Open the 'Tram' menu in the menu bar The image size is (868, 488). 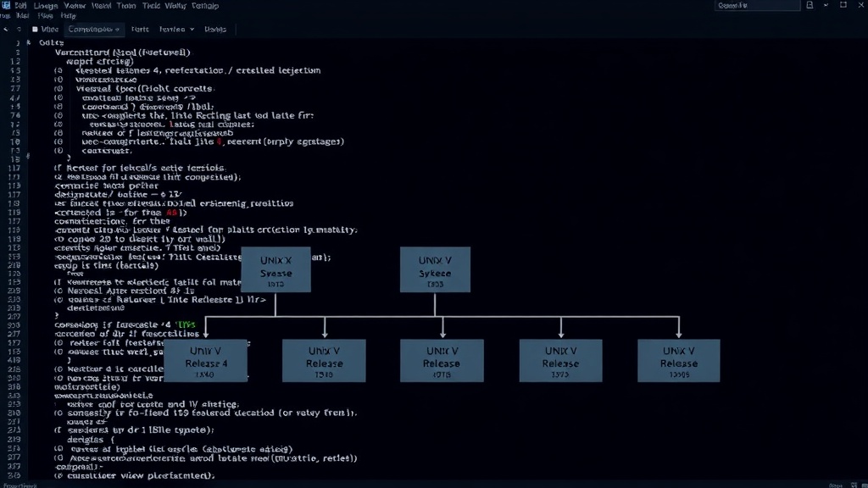[126, 6]
